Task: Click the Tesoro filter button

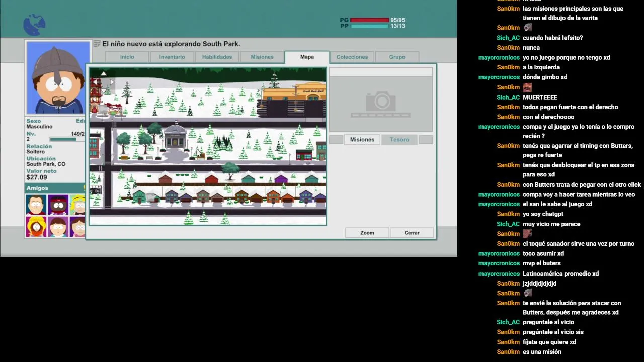Action: (399, 140)
